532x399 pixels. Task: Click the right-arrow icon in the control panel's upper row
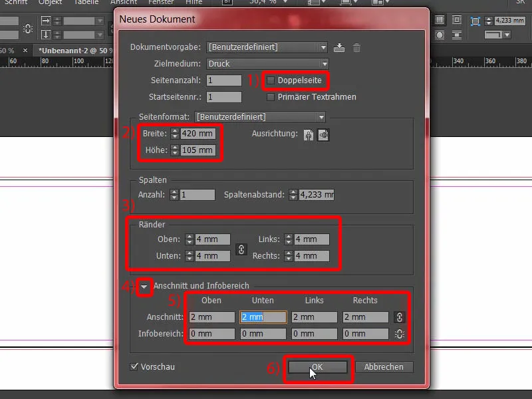[x=45, y=21]
